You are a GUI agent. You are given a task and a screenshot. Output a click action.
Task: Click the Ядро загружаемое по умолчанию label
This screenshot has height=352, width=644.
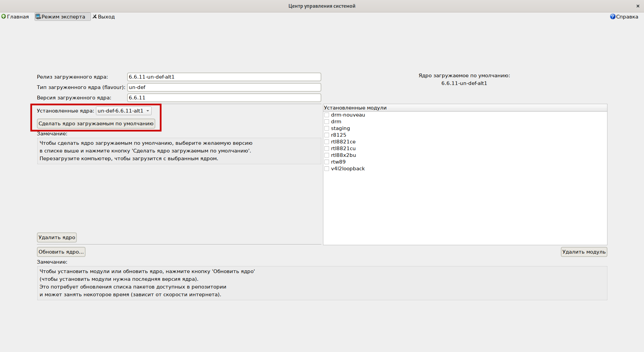coord(464,76)
